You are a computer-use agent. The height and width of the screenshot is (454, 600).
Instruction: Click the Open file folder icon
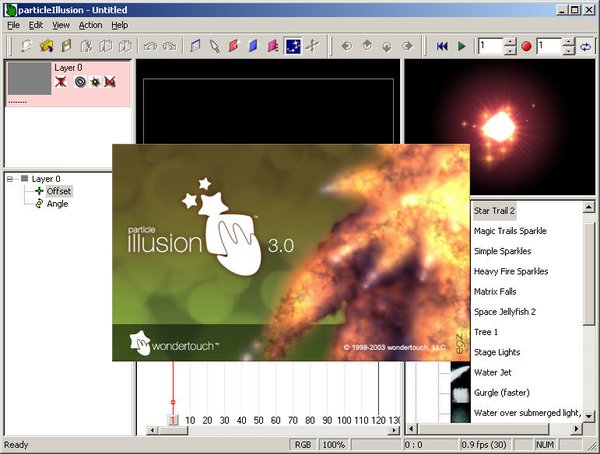[46, 46]
